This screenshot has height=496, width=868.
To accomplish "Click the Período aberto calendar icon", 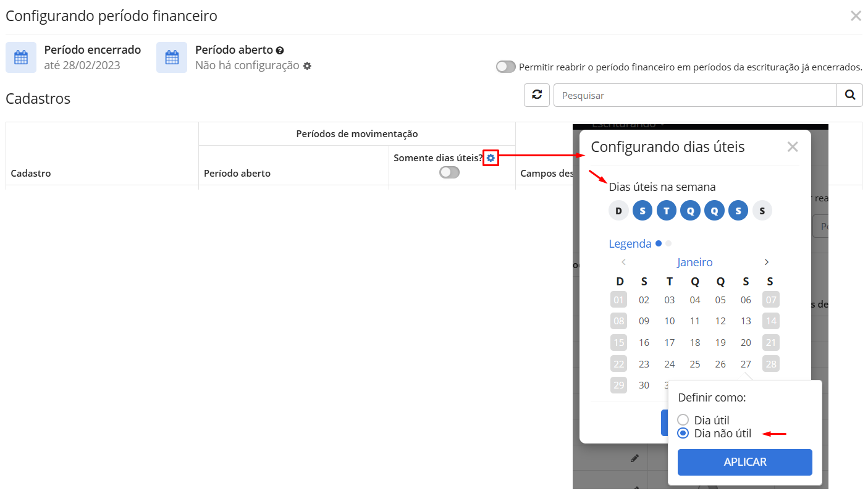I will [172, 57].
